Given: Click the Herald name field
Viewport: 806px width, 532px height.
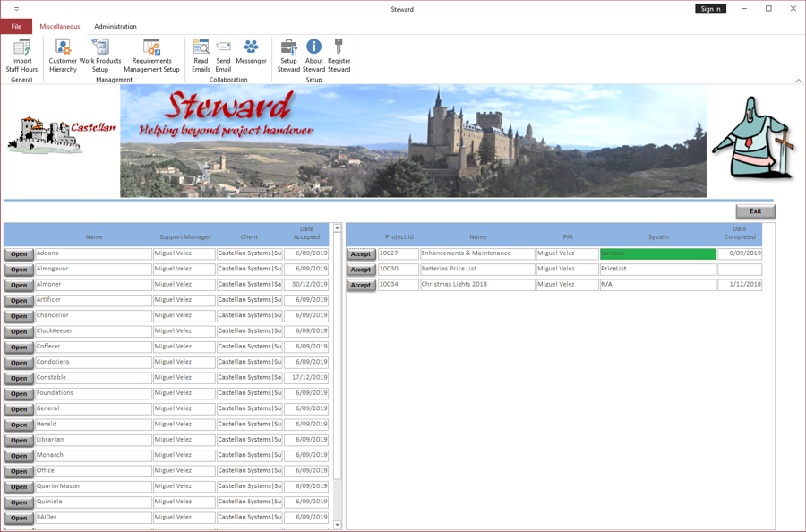Looking at the screenshot, I should point(93,424).
